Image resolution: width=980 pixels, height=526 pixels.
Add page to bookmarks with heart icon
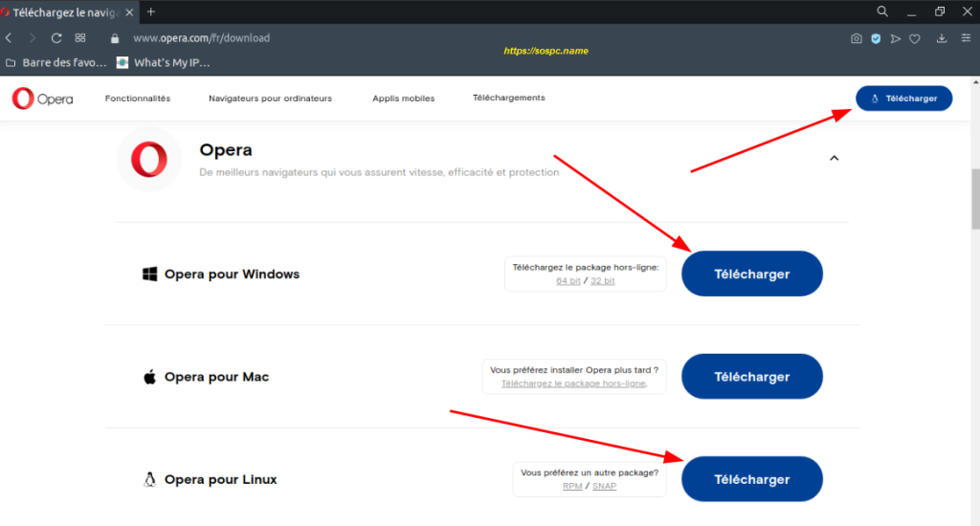coord(915,38)
